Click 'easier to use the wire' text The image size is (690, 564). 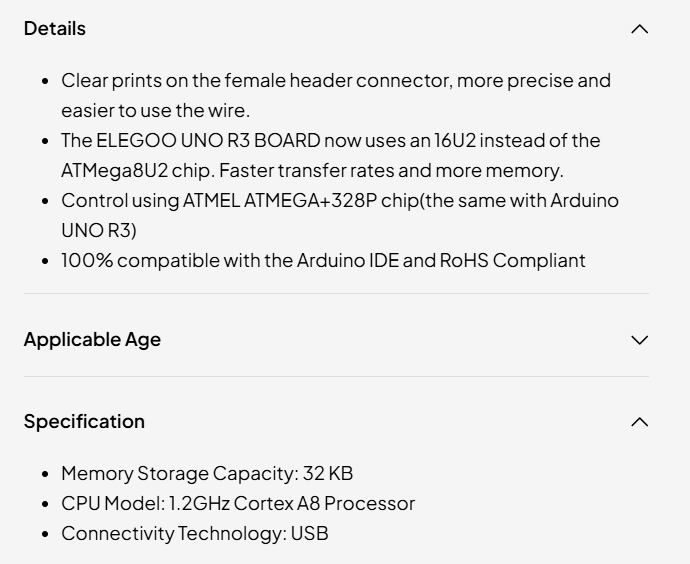pyautogui.click(x=155, y=110)
